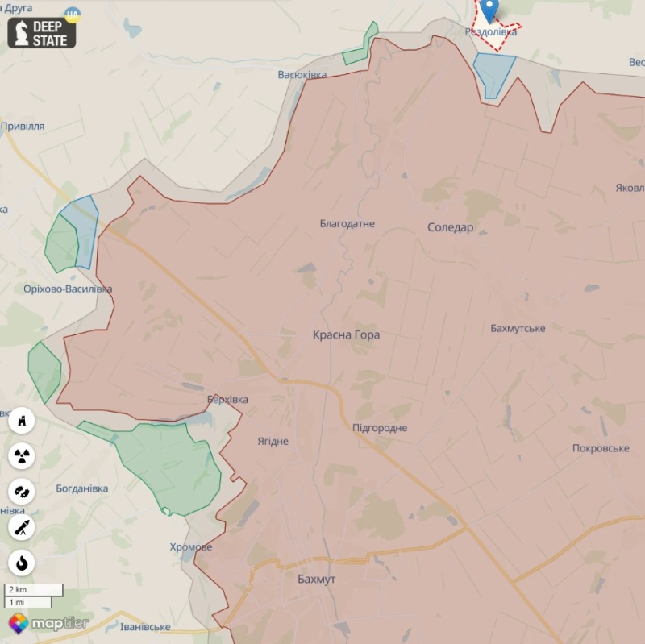Click the tank tracks icon button
The height and width of the screenshot is (644, 645).
tap(22, 492)
